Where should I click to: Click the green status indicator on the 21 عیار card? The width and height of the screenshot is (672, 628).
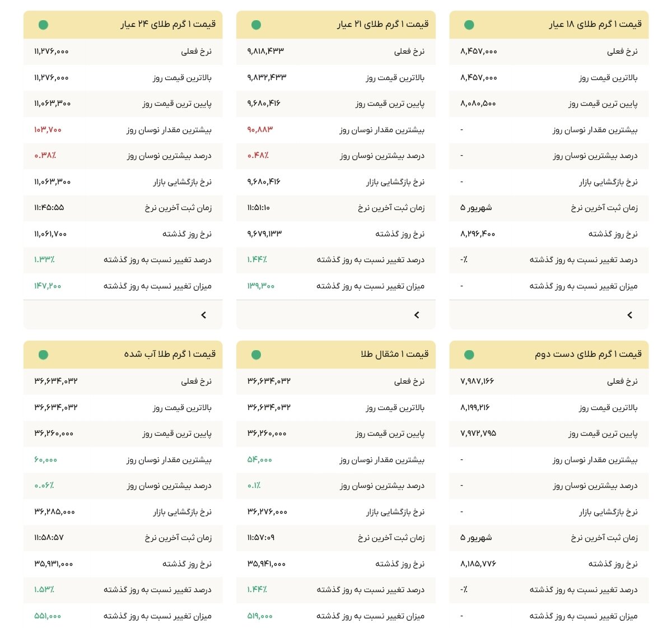click(257, 24)
